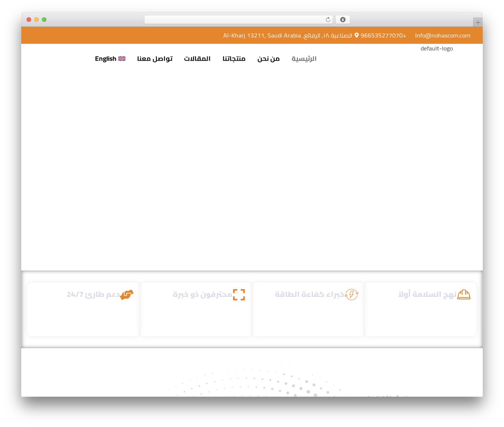Image resolution: width=504 pixels, height=427 pixels.
Task: Open تواصل معنا contact page
Action: coord(155,59)
